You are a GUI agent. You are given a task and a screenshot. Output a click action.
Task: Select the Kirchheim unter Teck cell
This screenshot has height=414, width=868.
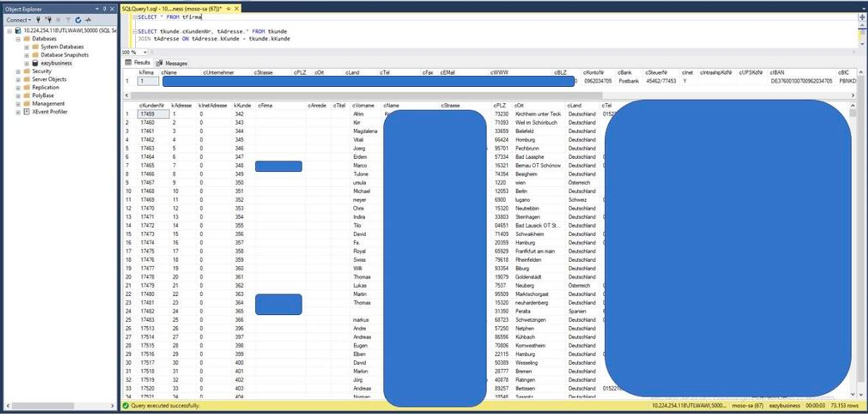[x=538, y=114]
